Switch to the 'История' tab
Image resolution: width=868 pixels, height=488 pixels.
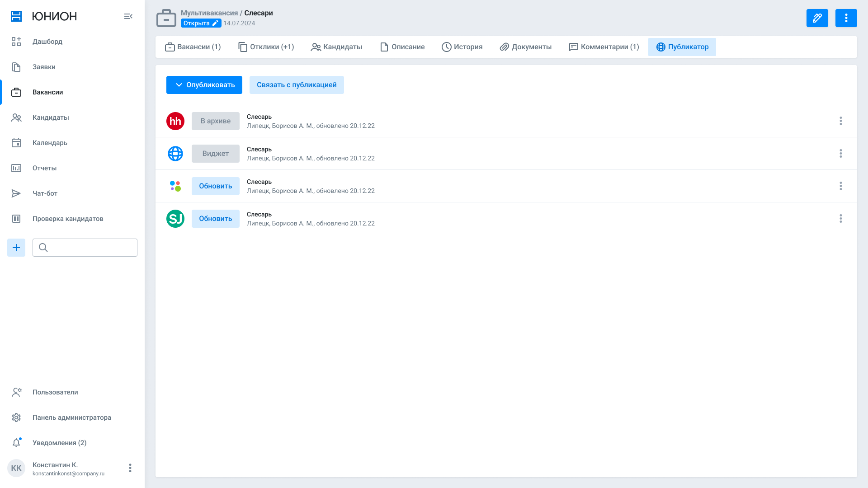462,47
